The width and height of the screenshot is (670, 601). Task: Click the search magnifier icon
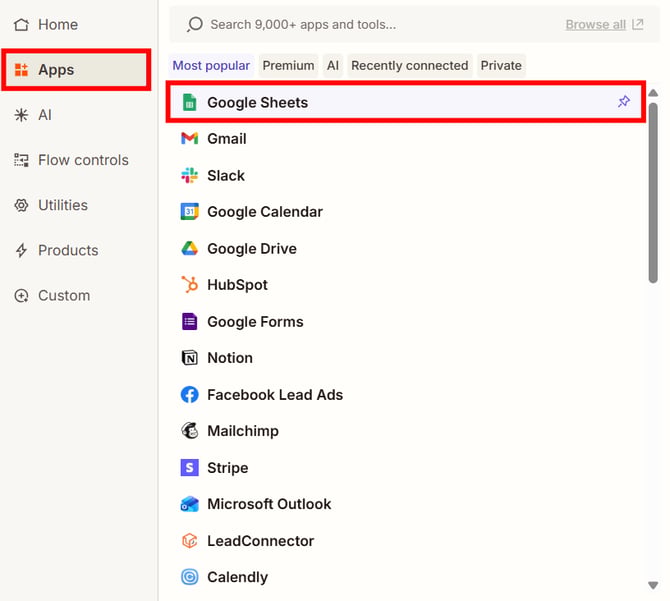point(194,25)
